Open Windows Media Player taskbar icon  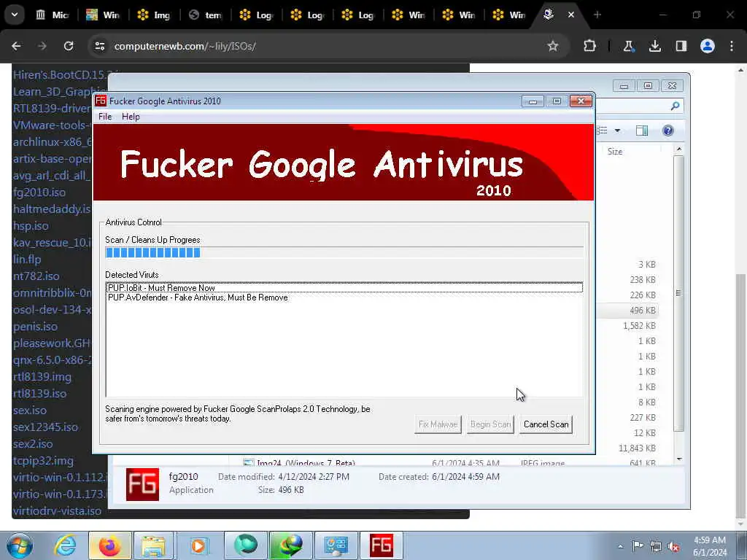click(x=198, y=546)
